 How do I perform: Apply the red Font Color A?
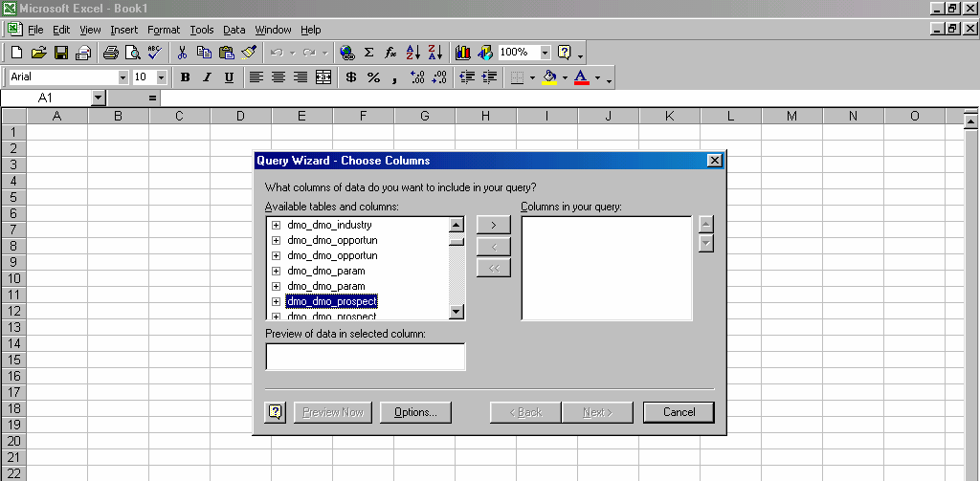coord(582,77)
